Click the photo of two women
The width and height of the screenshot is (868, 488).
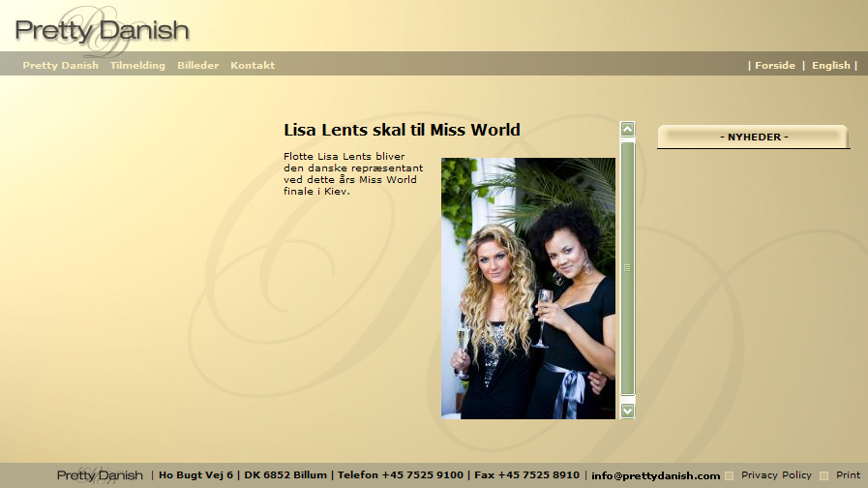(527, 288)
